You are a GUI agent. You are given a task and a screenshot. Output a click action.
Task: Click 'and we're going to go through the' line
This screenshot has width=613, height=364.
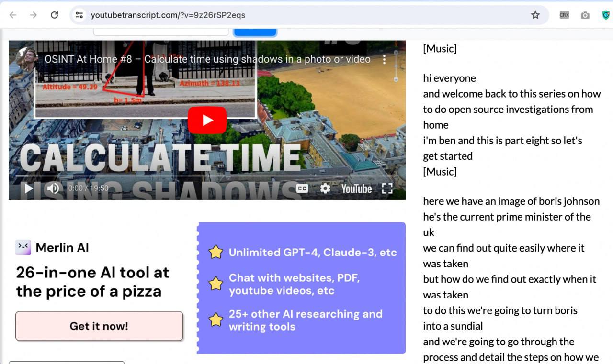(499, 342)
